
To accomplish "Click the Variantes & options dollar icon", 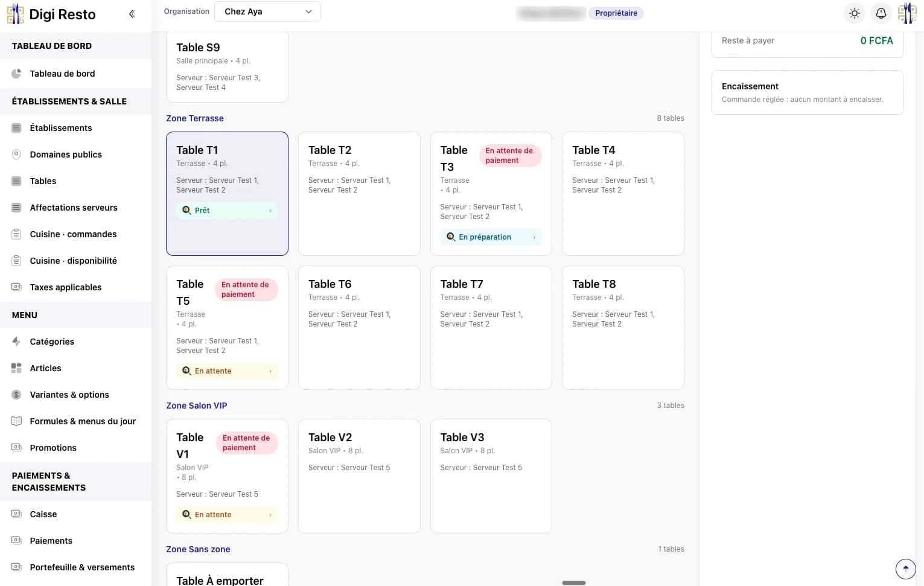I will [x=16, y=395].
